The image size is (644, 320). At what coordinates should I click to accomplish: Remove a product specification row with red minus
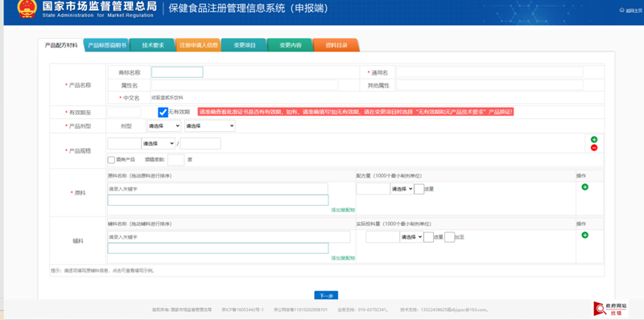[x=594, y=148]
